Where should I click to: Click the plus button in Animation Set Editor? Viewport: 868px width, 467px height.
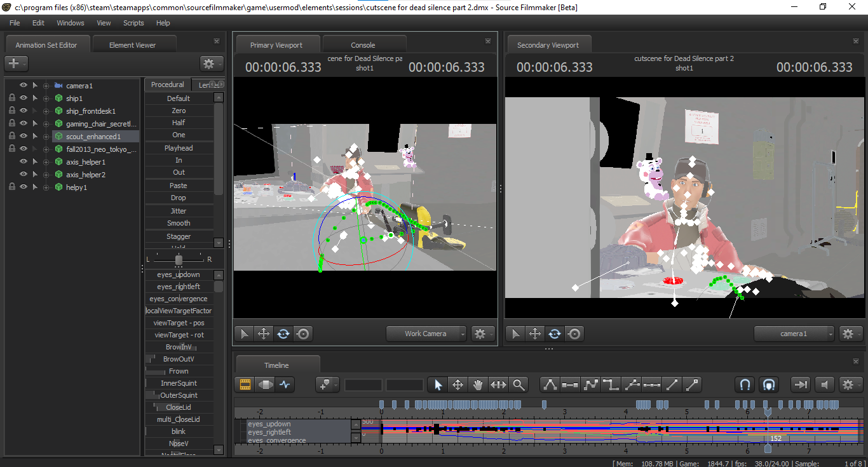click(x=14, y=64)
